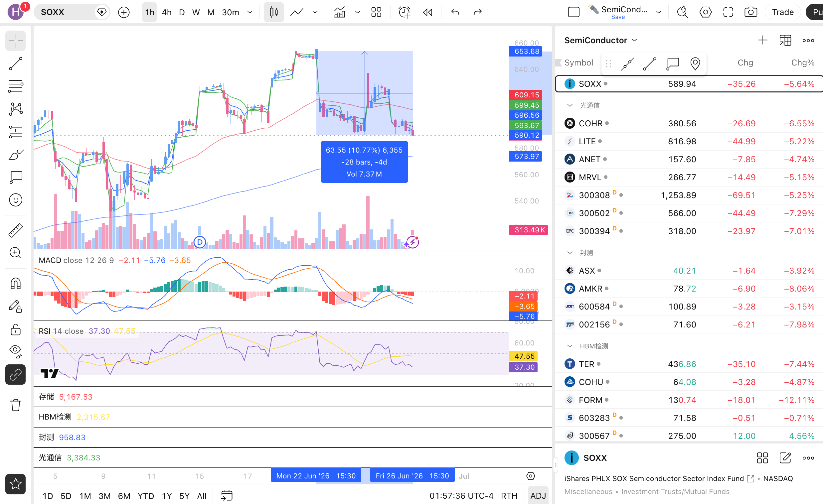This screenshot has height=504, width=823.
Task: Open the line chart type button
Action: tap(297, 12)
